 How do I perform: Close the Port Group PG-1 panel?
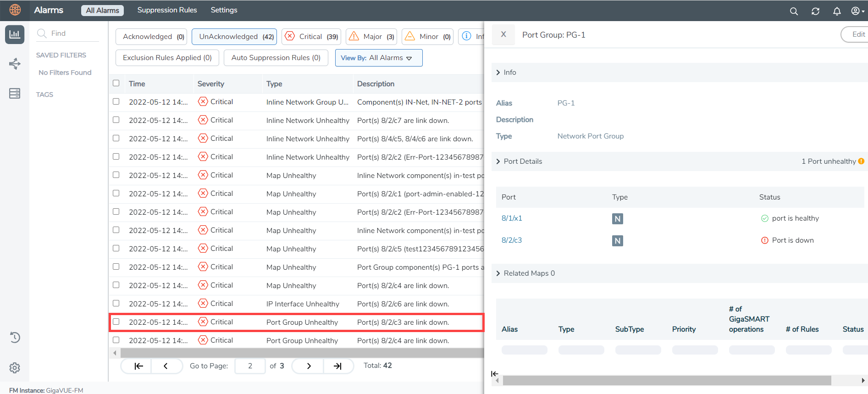[503, 34]
